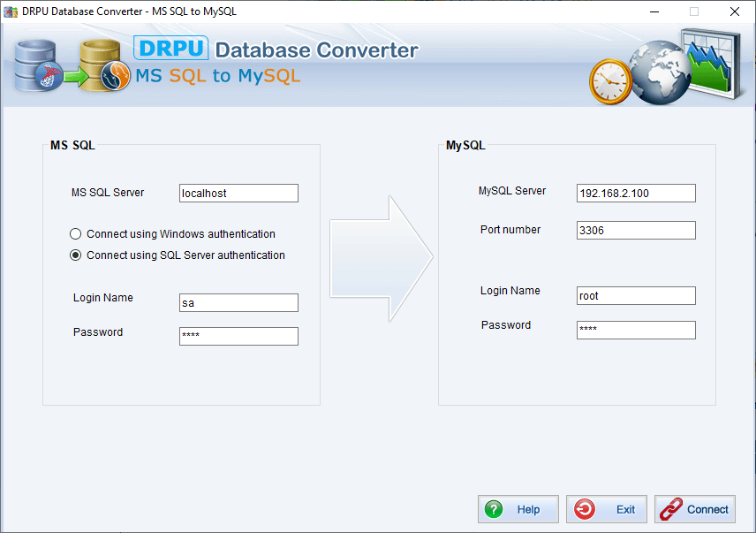The height and width of the screenshot is (533, 756).
Task: Click the Connect button
Action: coord(695,509)
